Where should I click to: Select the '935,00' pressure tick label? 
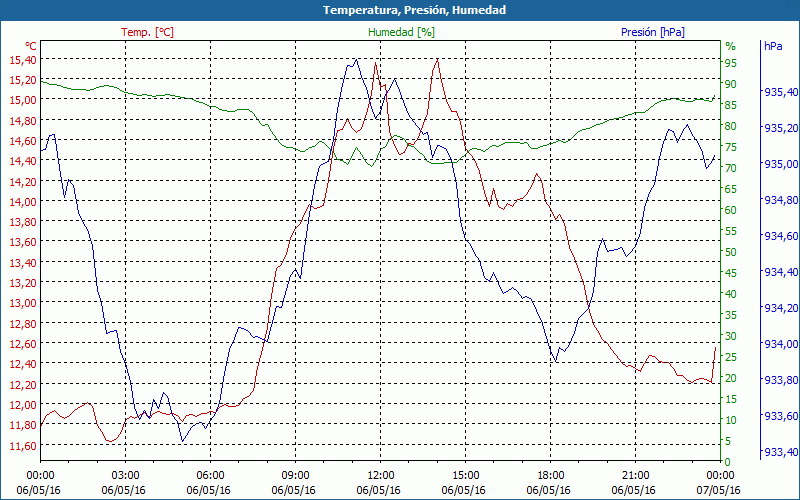pyautogui.click(x=780, y=164)
